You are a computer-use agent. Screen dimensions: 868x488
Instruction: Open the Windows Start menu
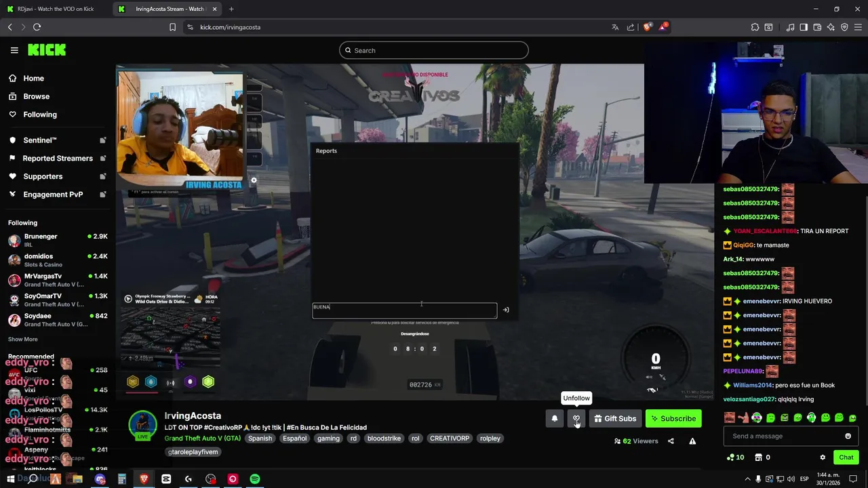(12, 479)
